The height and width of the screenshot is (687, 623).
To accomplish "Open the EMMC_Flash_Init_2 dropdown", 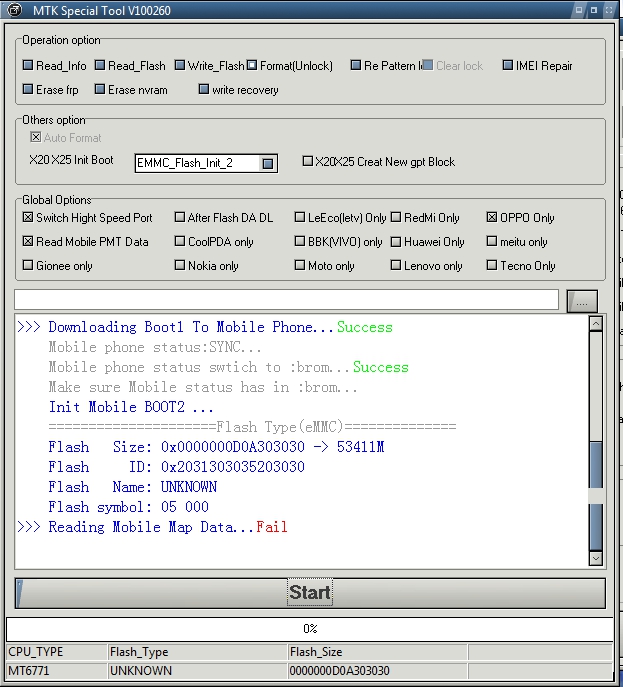I will pos(268,163).
